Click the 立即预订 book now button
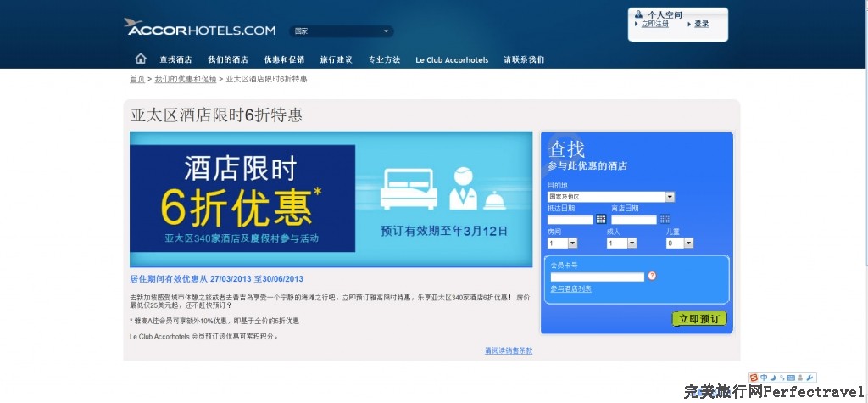 click(x=699, y=319)
